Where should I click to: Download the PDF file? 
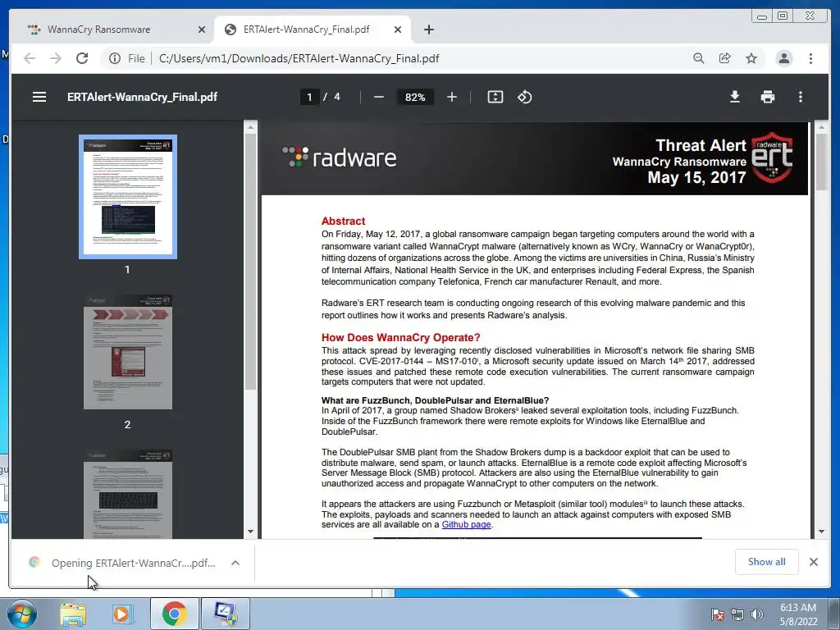pos(734,97)
